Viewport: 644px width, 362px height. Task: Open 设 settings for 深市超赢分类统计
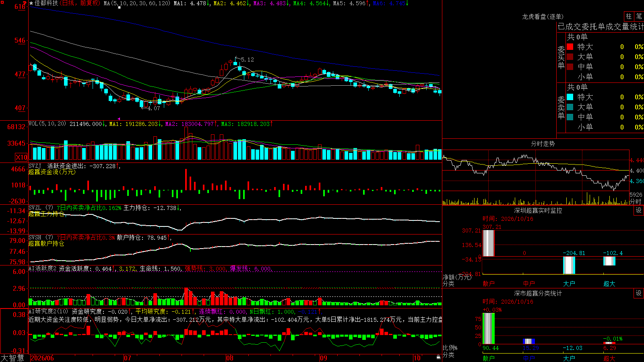639,293
